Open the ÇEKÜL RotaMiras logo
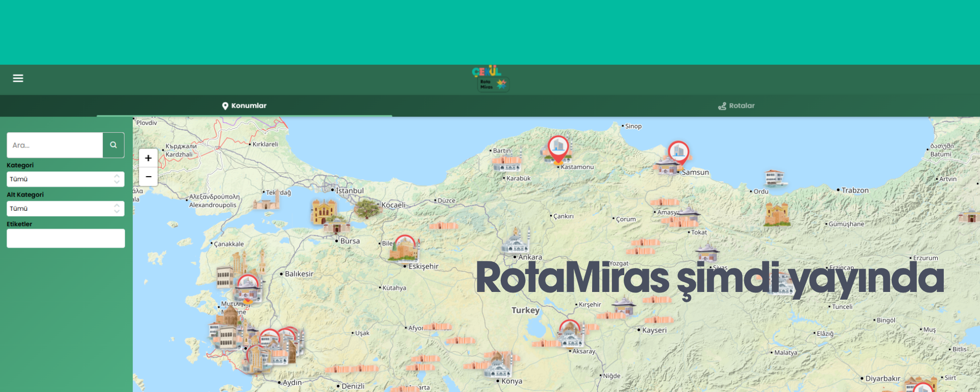Viewport: 980px width, 392px height. (491, 79)
